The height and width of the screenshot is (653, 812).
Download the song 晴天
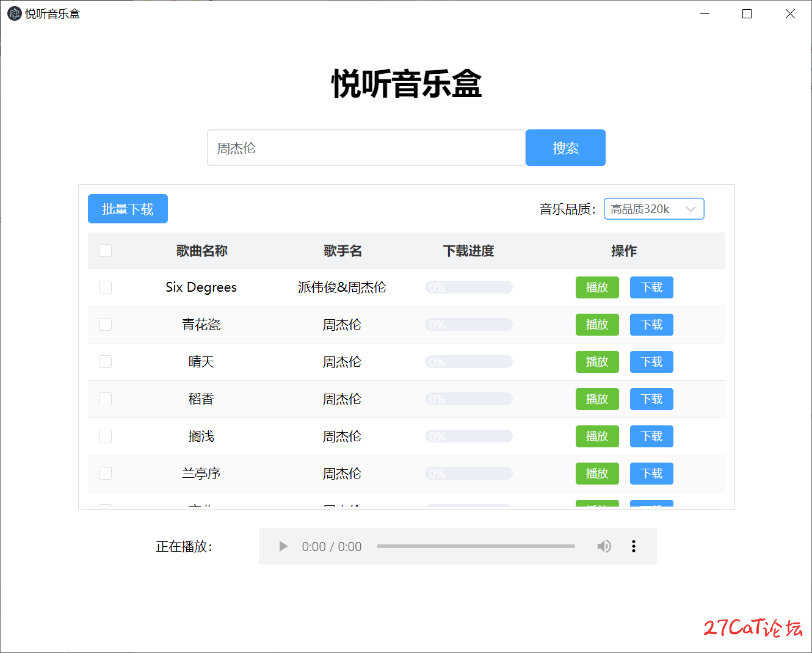pyautogui.click(x=651, y=362)
